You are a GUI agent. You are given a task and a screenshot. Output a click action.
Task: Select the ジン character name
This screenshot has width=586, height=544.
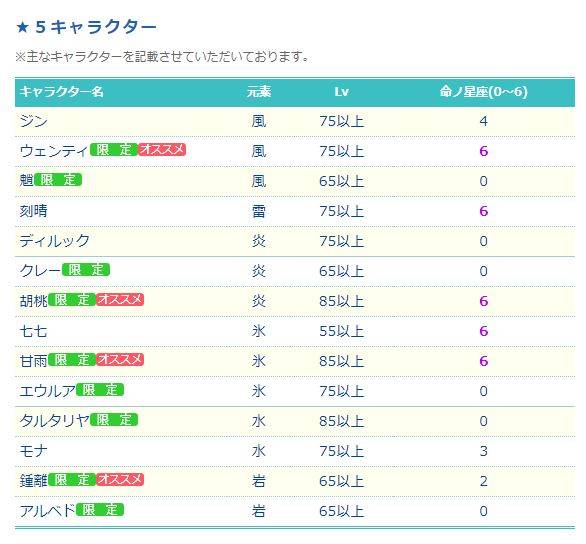tap(34, 121)
